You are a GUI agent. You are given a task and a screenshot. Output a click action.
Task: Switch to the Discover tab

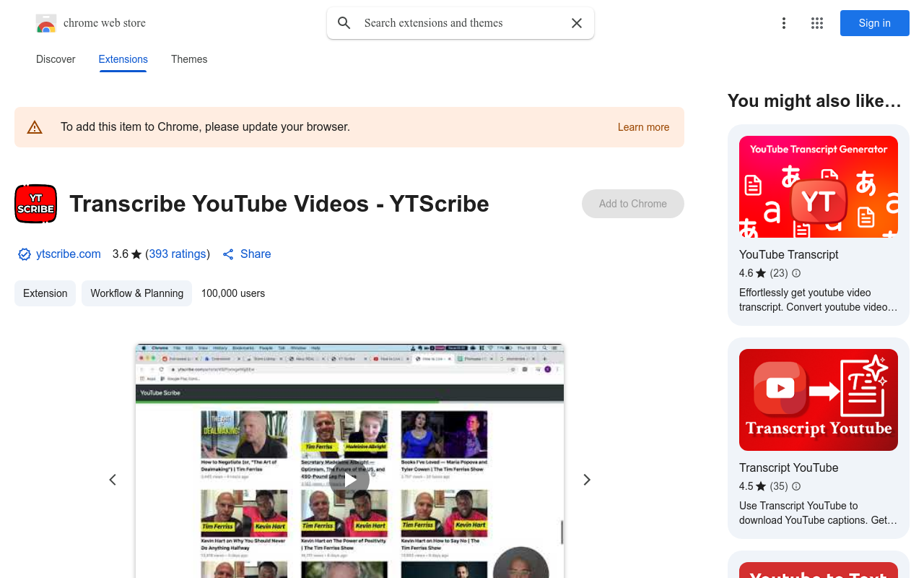coord(56,59)
